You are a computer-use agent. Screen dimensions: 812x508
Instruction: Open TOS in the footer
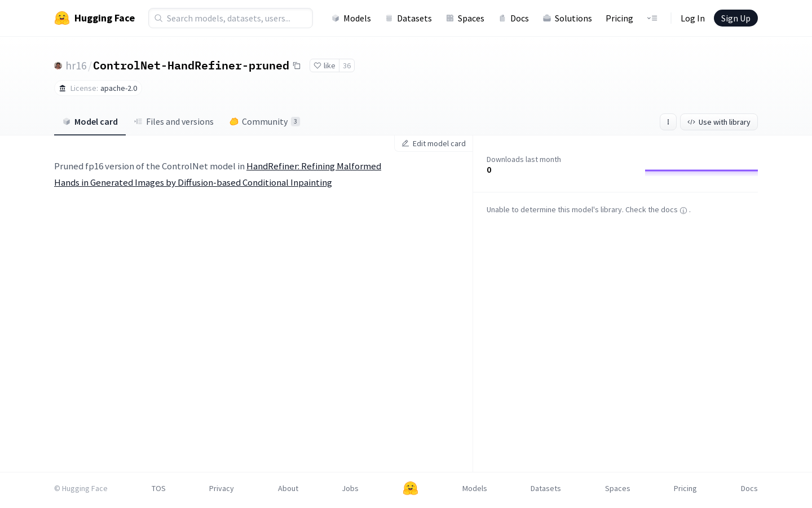158,488
